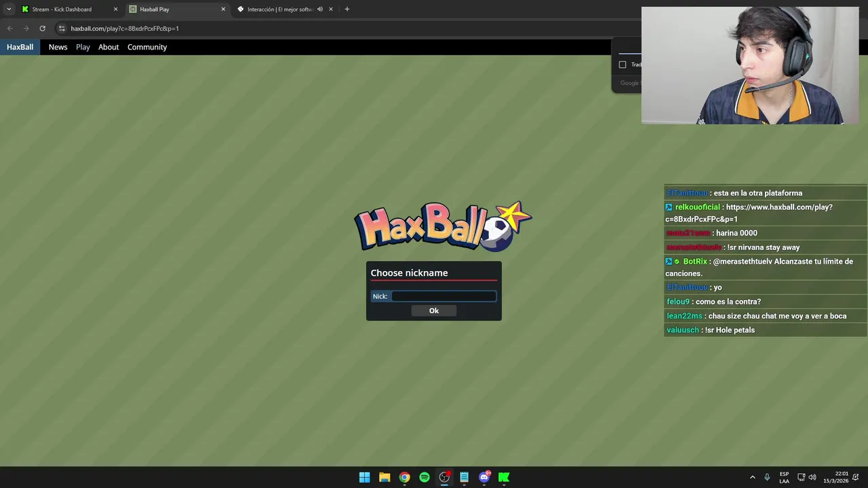This screenshot has width=868, height=488.
Task: Open the News menu item
Action: click(x=58, y=47)
